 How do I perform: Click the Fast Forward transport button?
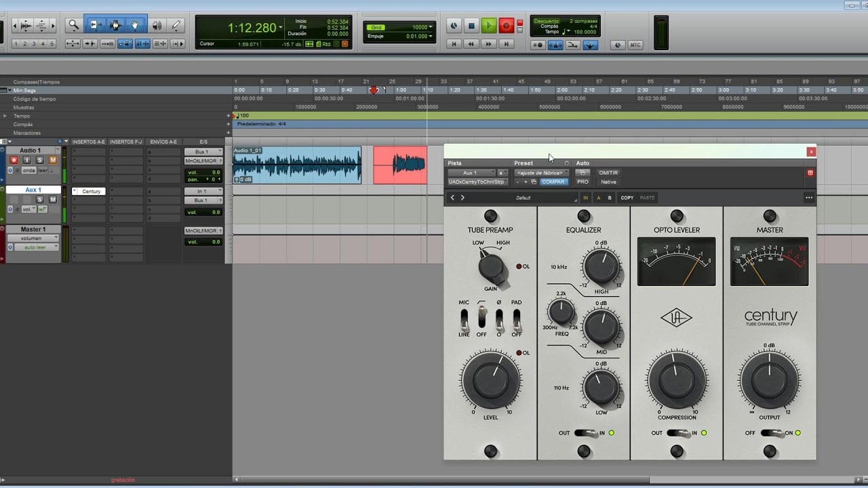pyautogui.click(x=488, y=44)
